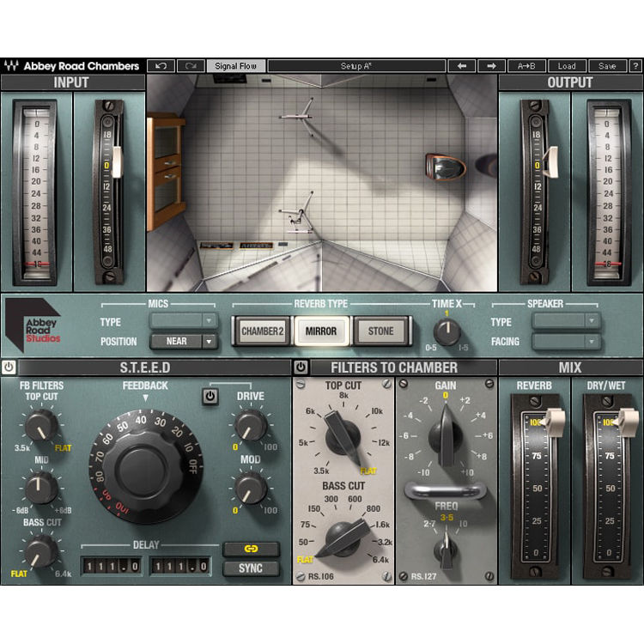Viewport: 644px width, 644px height.
Task: Toggle the Drive/Mod power switch
Action: 210,396
